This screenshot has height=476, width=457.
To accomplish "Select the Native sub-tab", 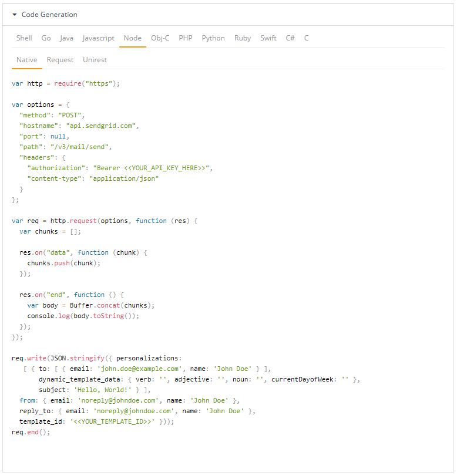I will click(x=27, y=60).
